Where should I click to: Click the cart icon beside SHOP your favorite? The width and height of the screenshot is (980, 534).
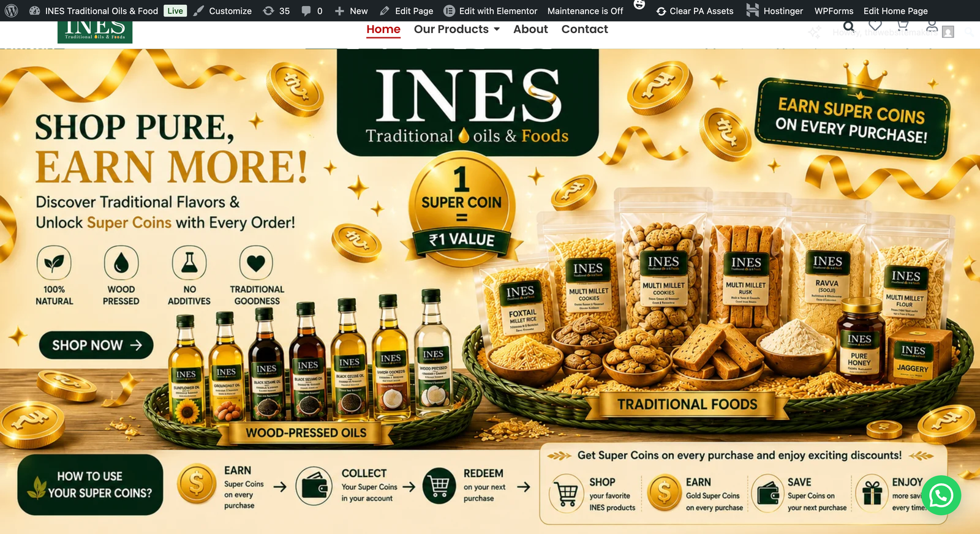567,493
